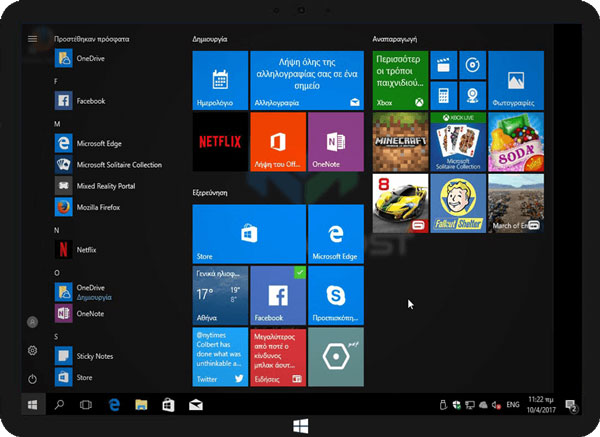600x437 pixels.
Task: Click the user account icon
Action: (x=33, y=322)
